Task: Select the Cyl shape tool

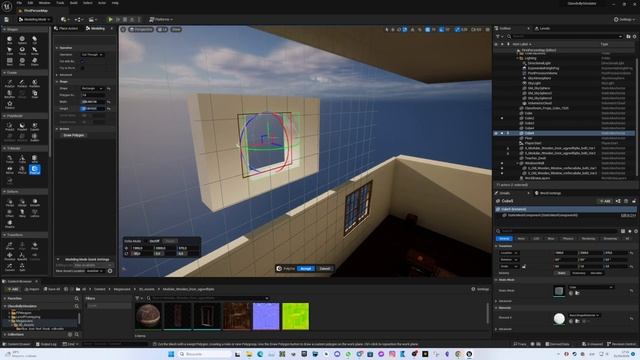Action: tap(35, 40)
